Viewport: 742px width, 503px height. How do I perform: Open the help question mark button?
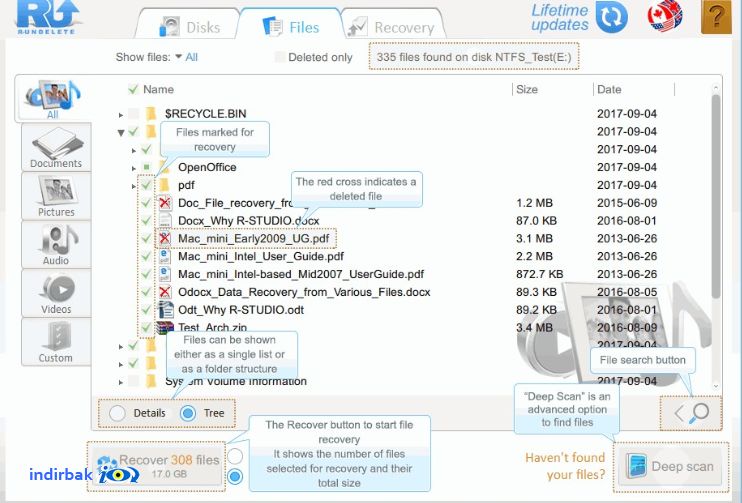click(716, 17)
